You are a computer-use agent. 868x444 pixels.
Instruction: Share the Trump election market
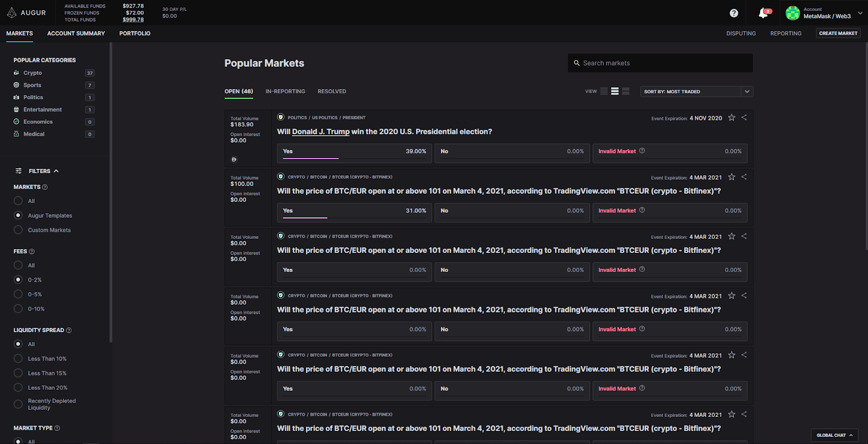click(x=744, y=118)
